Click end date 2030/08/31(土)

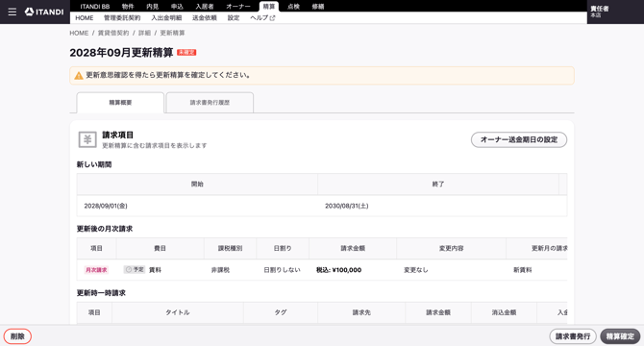[x=347, y=206]
